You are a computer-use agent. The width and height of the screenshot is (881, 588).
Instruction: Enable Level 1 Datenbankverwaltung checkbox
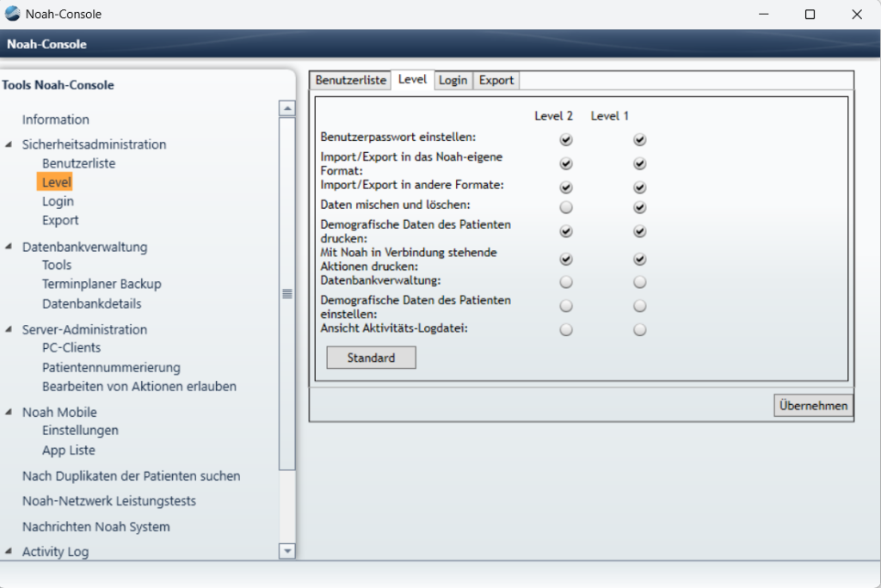pyautogui.click(x=639, y=282)
